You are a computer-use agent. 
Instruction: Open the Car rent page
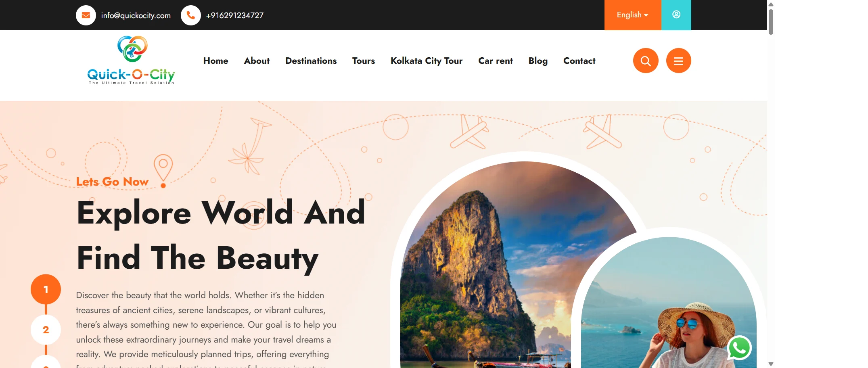pyautogui.click(x=496, y=61)
